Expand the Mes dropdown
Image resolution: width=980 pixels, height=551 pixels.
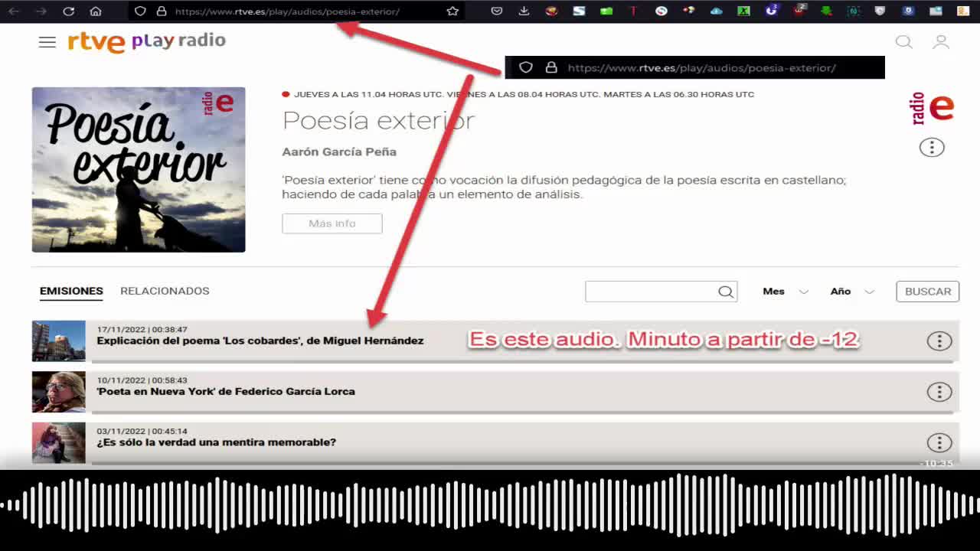(x=786, y=292)
